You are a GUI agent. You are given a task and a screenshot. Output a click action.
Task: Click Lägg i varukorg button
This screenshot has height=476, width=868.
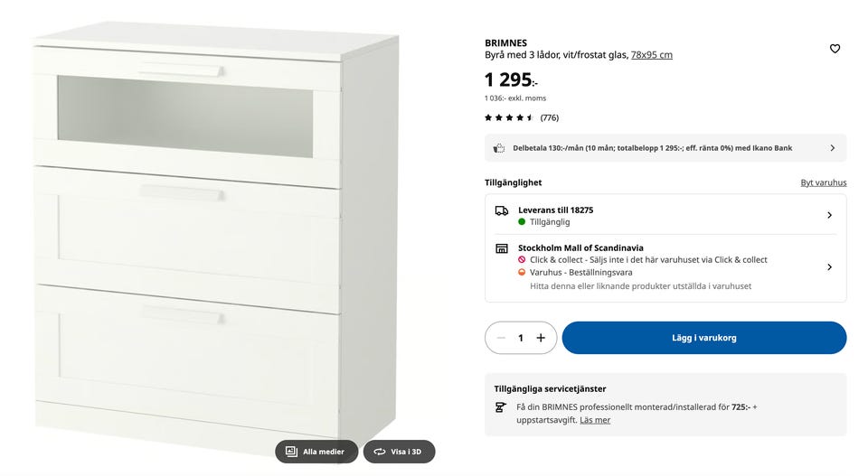(703, 338)
